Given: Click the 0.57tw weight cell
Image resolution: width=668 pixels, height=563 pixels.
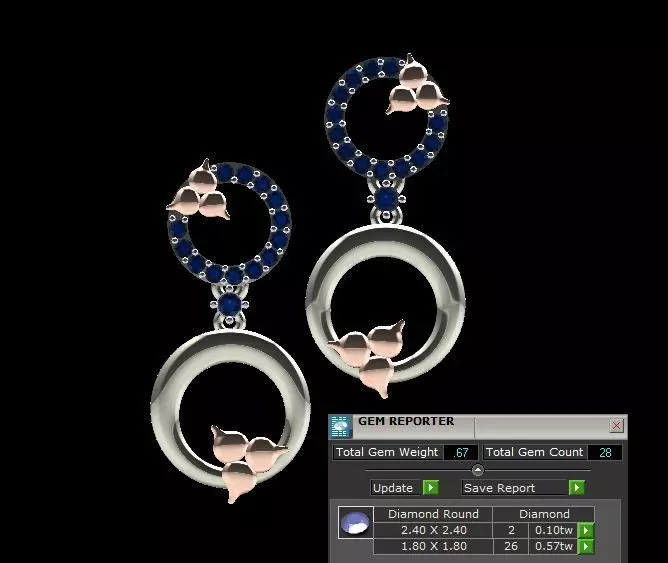Looking at the screenshot, I should point(553,546).
